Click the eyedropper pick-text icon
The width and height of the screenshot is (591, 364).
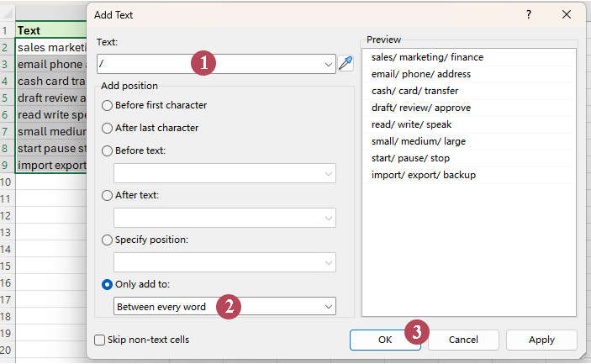point(346,63)
